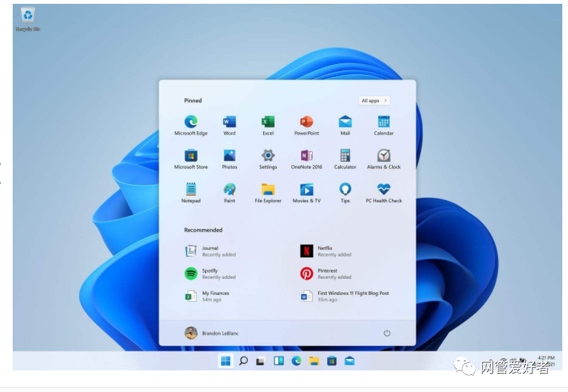The image size is (568, 392).
Task: Start PowerPoint from the pinned grid
Action: [x=306, y=125]
